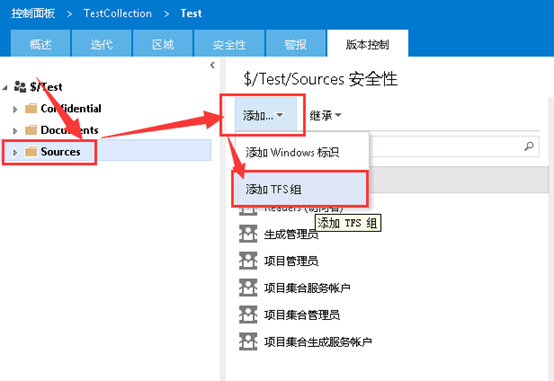
Task: Open the TestCollection breadcrumb link
Action: pos(117,13)
